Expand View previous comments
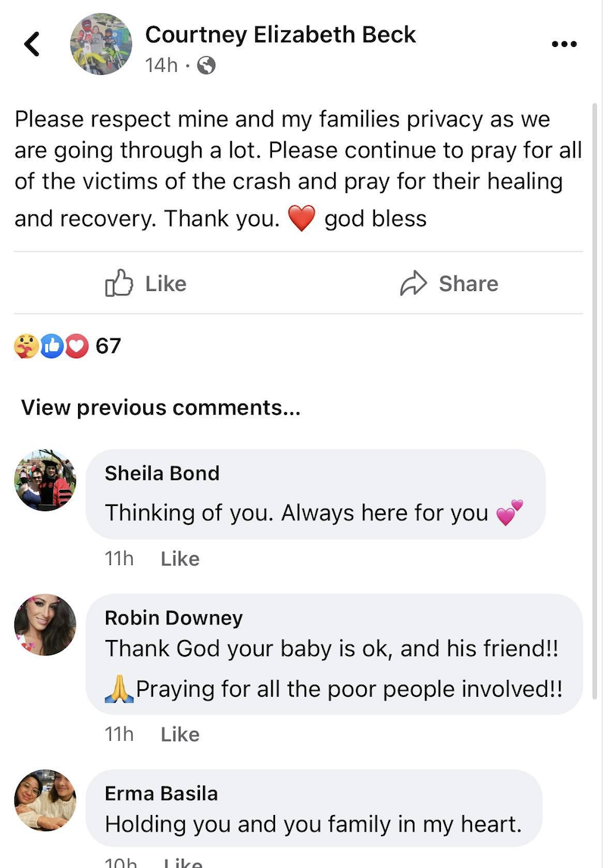 tap(161, 407)
